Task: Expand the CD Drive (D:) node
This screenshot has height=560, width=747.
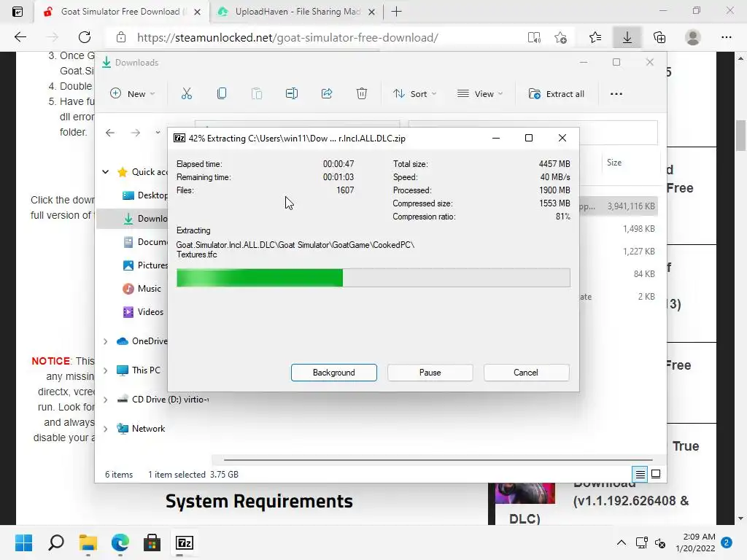Action: 105,400
